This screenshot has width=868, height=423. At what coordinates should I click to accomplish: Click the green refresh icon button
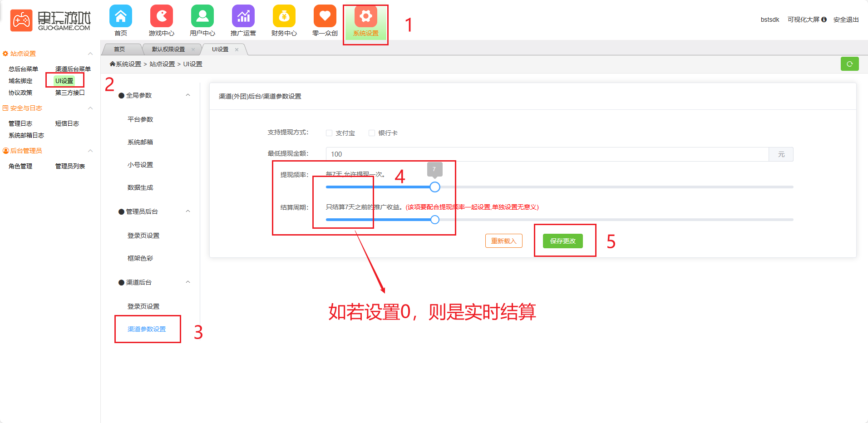[849, 64]
